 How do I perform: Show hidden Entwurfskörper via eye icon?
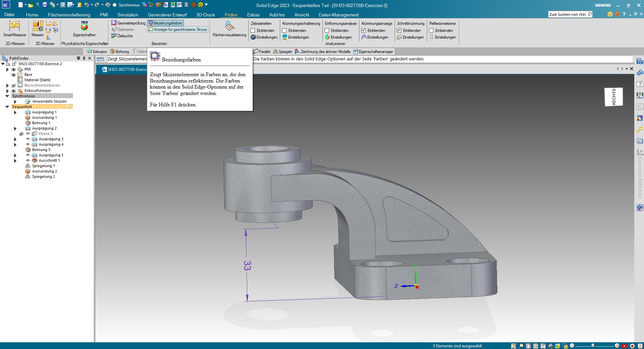(14, 91)
